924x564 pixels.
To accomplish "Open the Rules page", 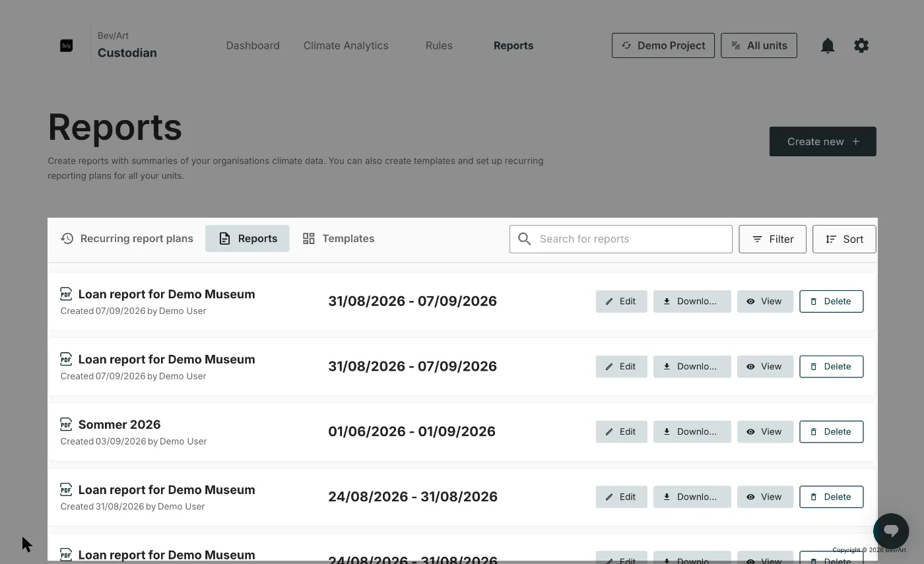I will click(439, 46).
